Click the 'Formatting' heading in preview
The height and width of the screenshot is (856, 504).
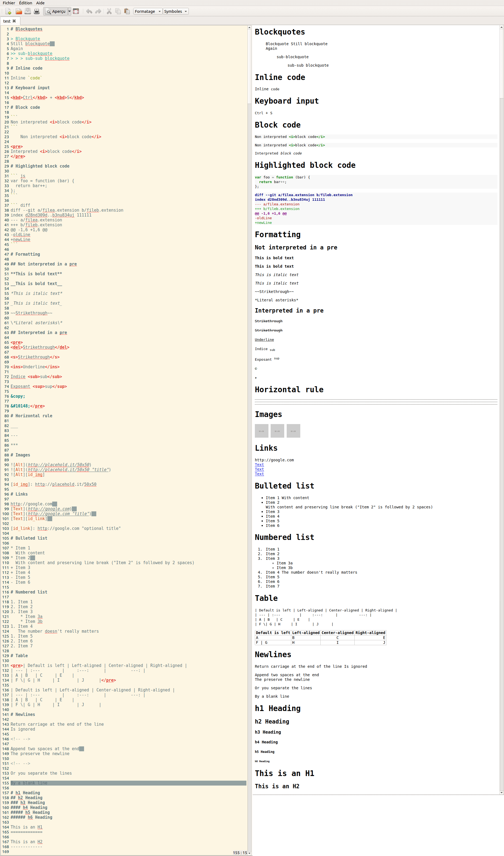tap(277, 234)
